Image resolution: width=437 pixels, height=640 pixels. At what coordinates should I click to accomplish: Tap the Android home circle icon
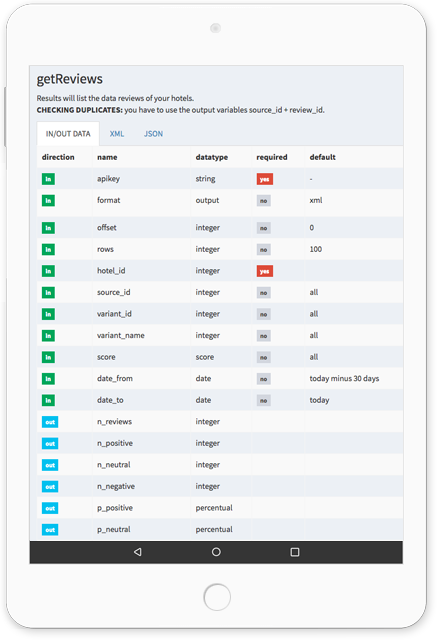(x=216, y=552)
